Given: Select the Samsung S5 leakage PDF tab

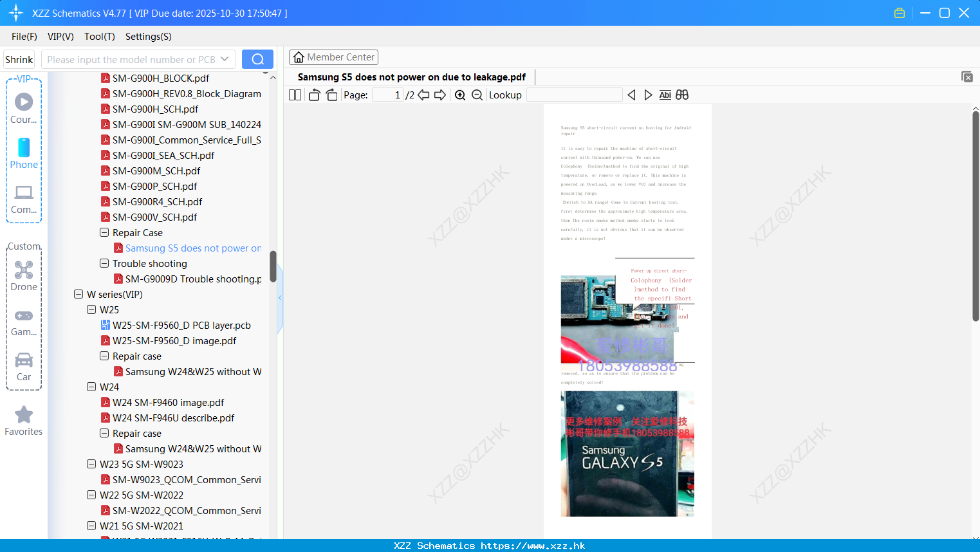Looking at the screenshot, I should [412, 77].
